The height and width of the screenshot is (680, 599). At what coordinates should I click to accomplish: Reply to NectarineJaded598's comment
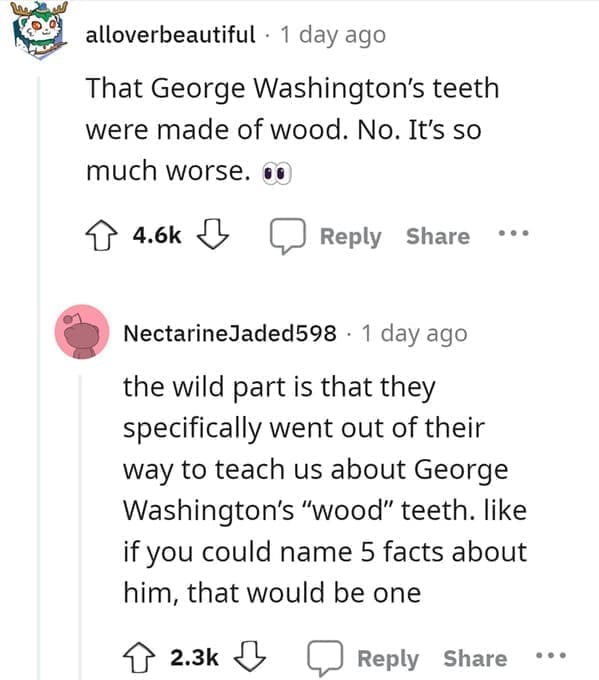pyautogui.click(x=388, y=659)
